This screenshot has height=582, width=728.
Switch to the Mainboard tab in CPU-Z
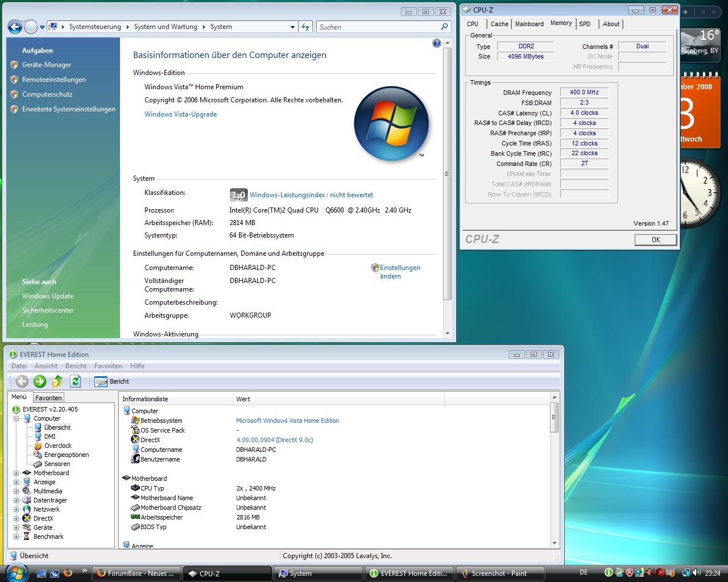pos(530,24)
